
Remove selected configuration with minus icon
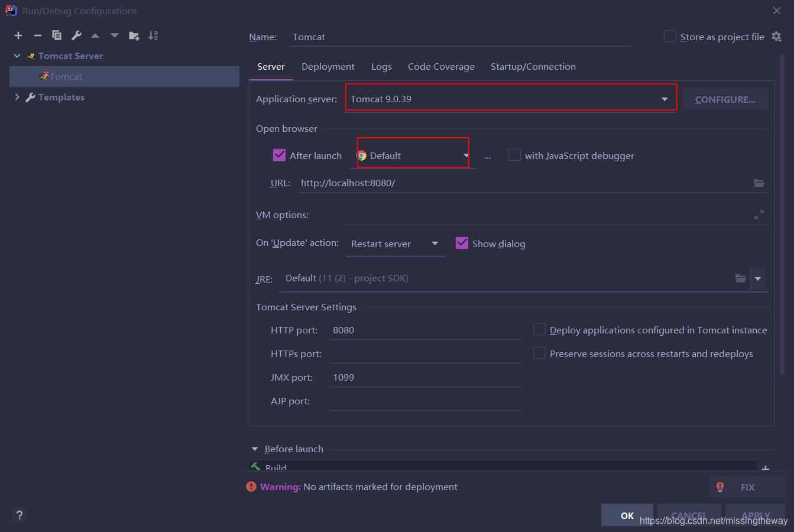pos(38,35)
